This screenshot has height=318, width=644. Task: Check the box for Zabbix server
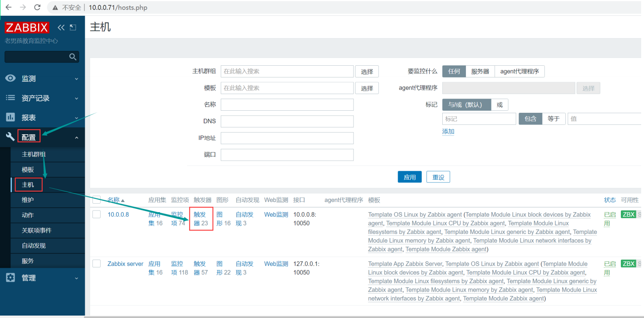97,264
